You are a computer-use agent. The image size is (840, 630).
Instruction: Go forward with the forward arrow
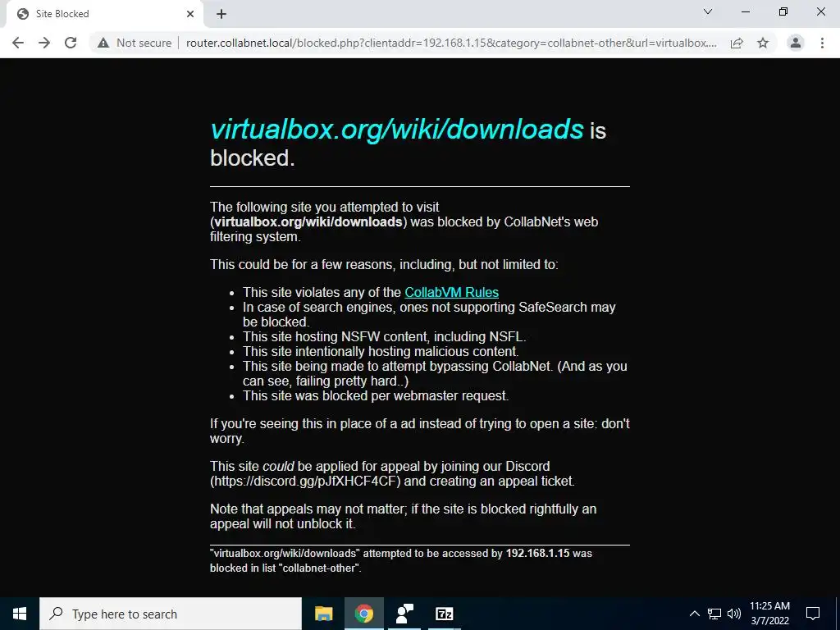click(x=44, y=43)
